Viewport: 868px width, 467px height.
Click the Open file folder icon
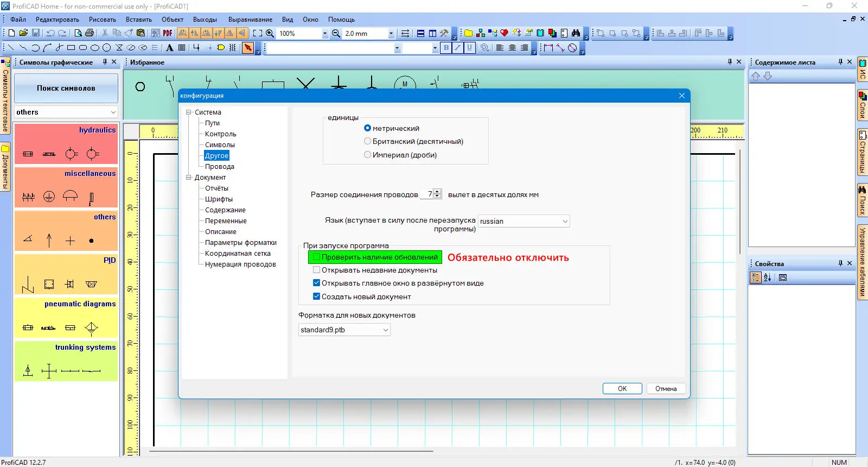coord(24,33)
